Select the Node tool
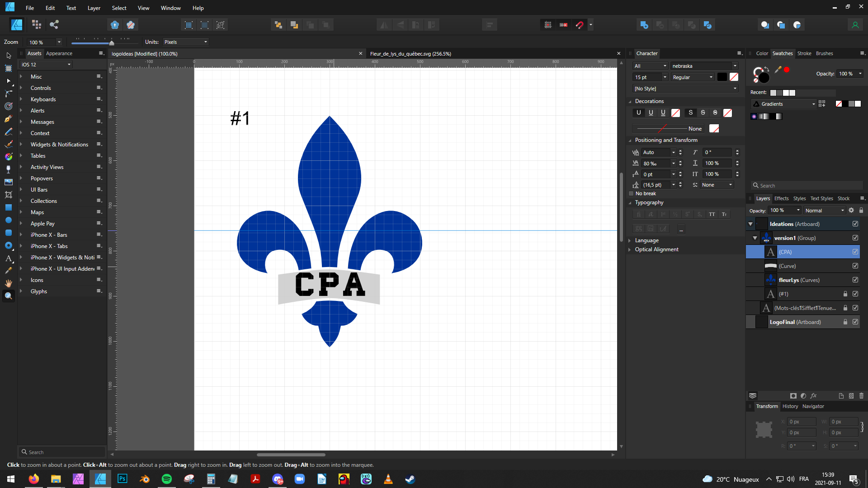The image size is (868, 488). tap(8, 81)
